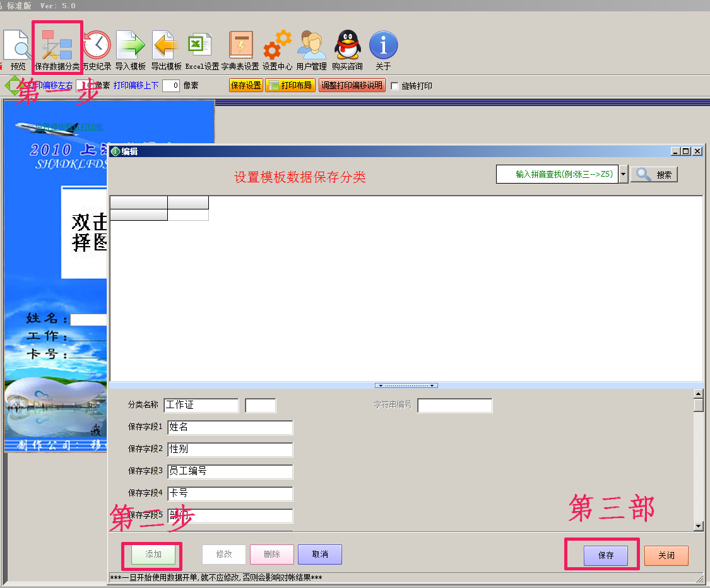
Task: Click the horizontal splitter collapse handle
Action: (x=406, y=385)
